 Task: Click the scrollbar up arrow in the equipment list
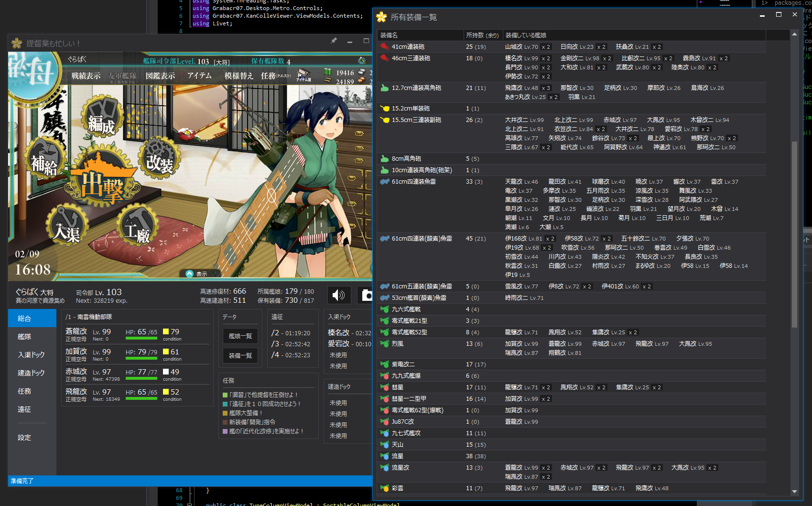794,34
